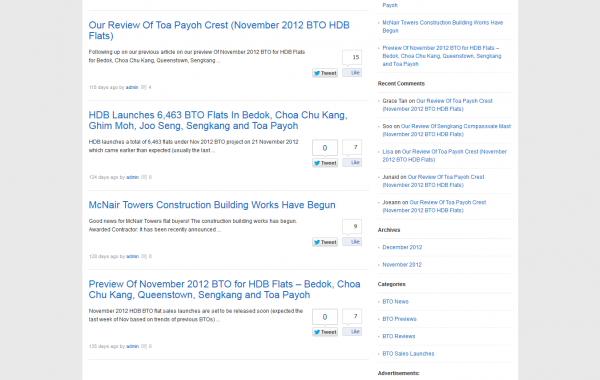The width and height of the screenshot is (600, 380).
Task: Click comments icon under HDB Launches post
Action: tap(144, 177)
